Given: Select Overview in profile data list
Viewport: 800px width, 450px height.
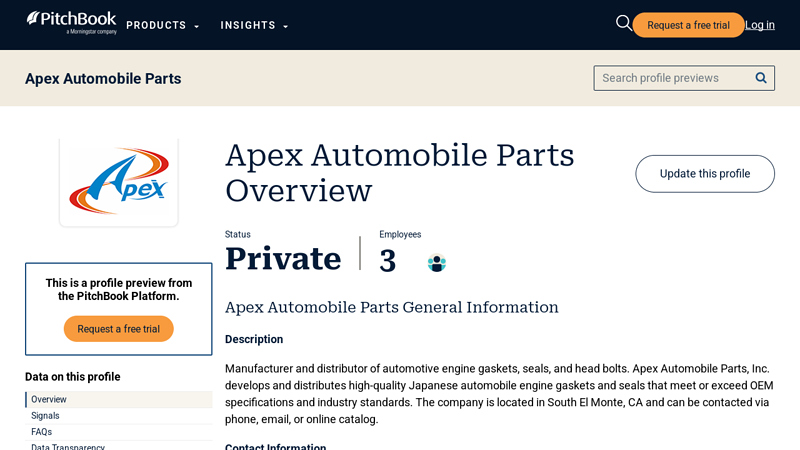Looking at the screenshot, I should [119, 399].
